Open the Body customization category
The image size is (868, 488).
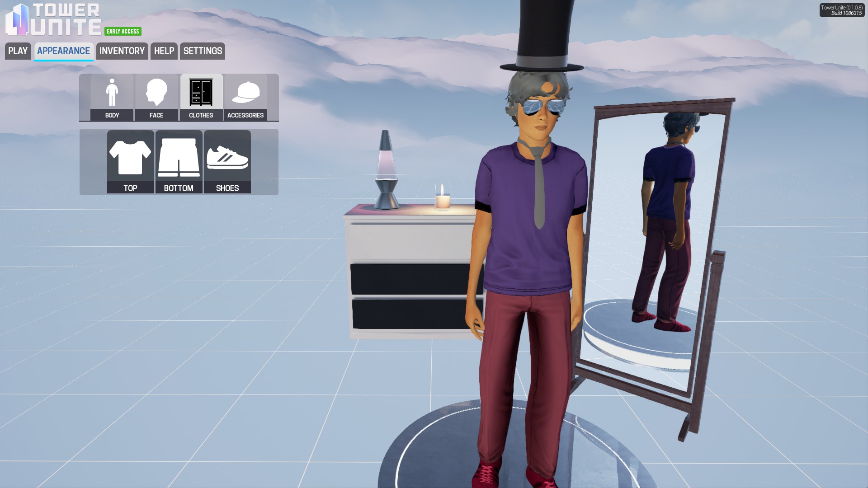pos(112,98)
